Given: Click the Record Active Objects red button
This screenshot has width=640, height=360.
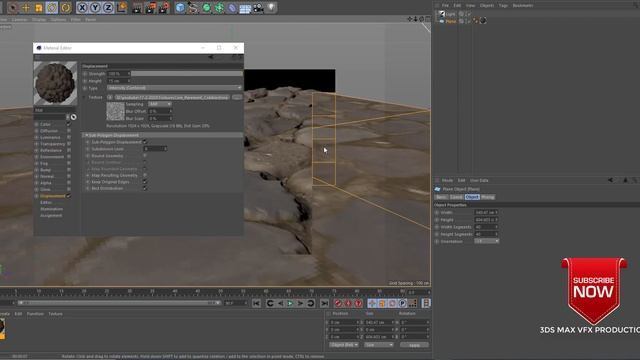Looking at the screenshot, I should point(338,303).
